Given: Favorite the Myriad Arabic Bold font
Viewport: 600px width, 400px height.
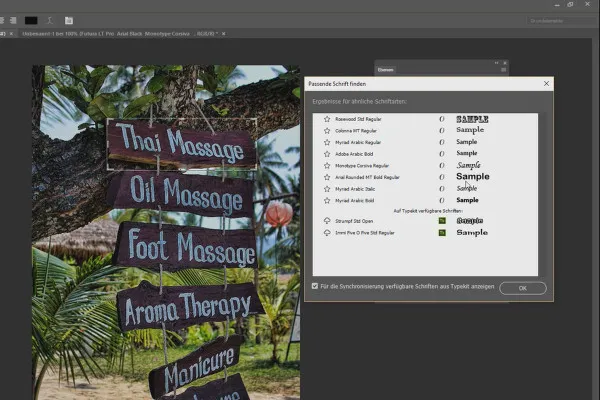Looking at the screenshot, I should pos(327,201).
